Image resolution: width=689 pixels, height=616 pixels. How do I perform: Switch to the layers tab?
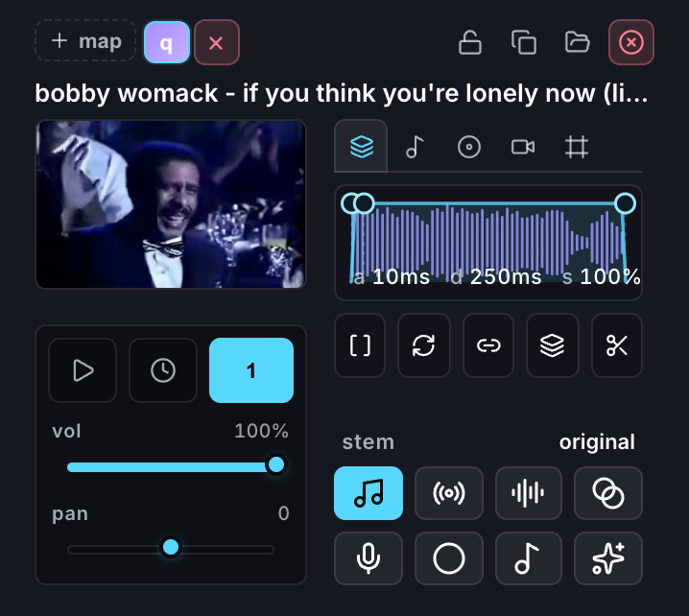point(361,146)
